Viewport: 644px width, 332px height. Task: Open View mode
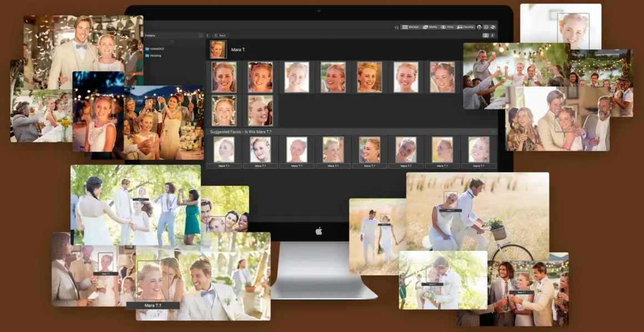tap(447, 27)
